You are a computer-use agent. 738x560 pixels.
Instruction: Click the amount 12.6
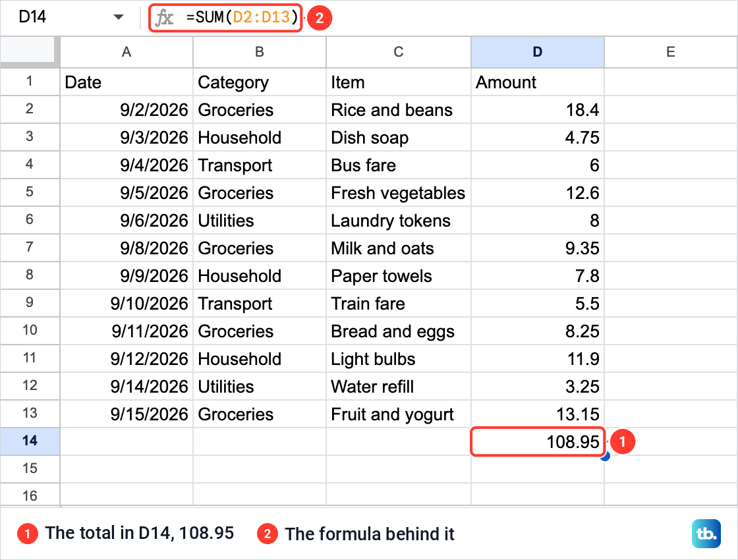click(x=538, y=193)
